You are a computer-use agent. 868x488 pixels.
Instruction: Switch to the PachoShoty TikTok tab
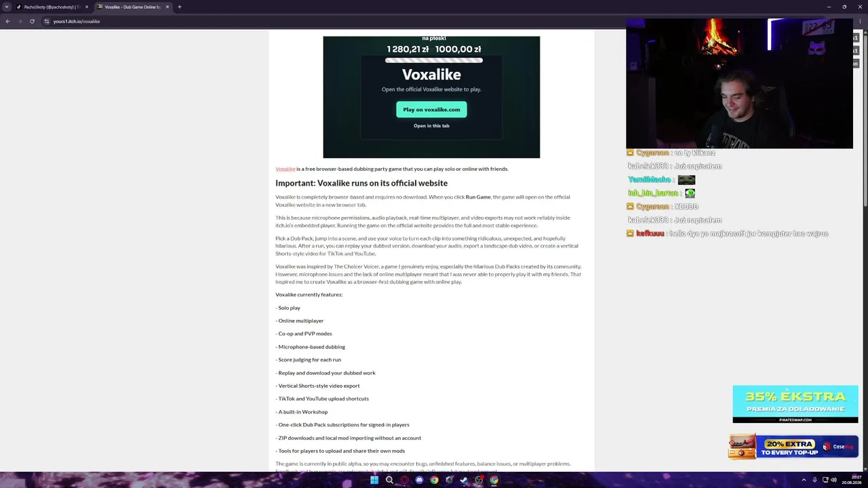[52, 7]
